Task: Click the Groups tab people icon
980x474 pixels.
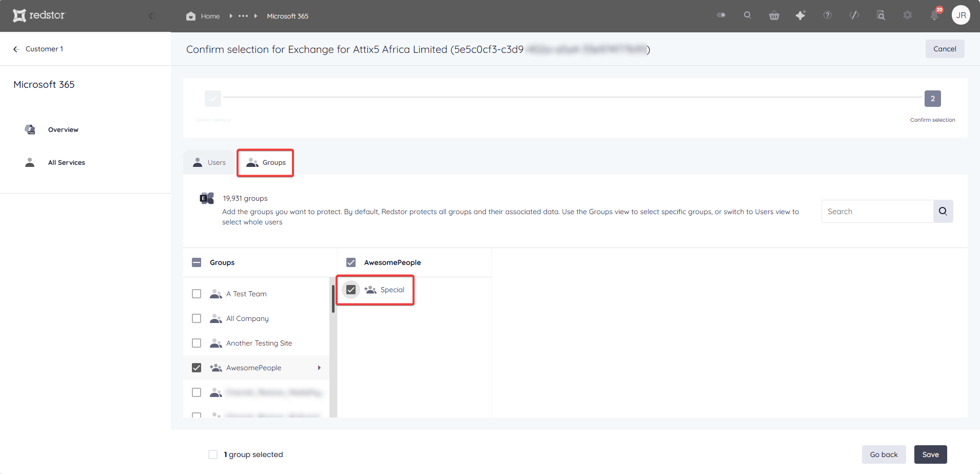Action: click(252, 163)
